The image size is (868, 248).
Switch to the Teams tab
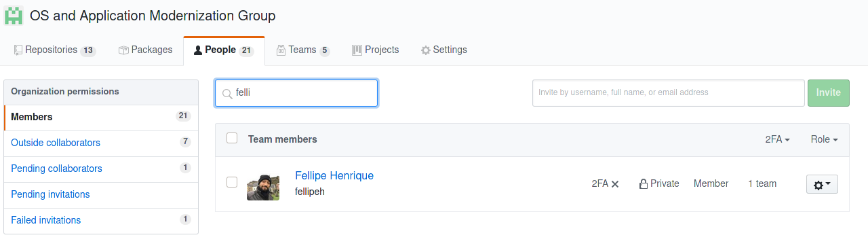pyautogui.click(x=302, y=50)
